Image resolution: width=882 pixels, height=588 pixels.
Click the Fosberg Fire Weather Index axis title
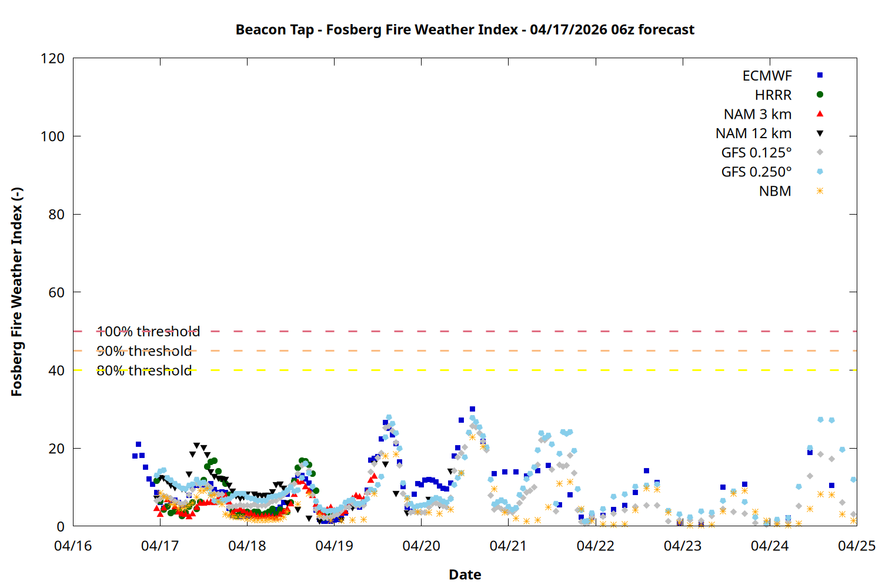pos(16,292)
